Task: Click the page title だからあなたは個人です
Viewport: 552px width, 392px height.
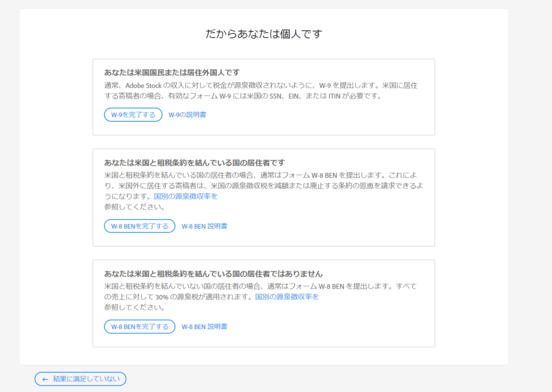Action: 264,34
